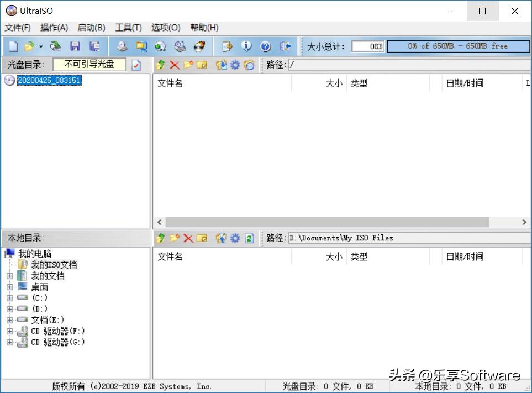Open the Help question mark icon
532x393 pixels.
(x=266, y=46)
